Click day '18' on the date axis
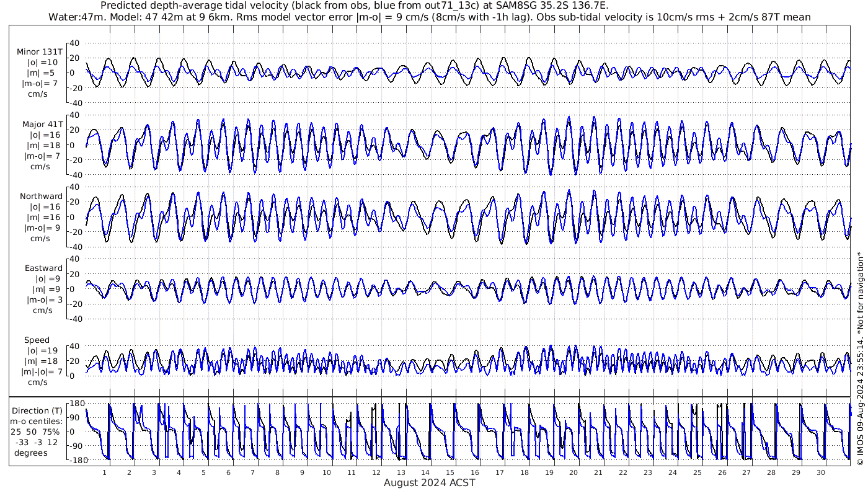Viewport: 868px width, 496px height. pyautogui.click(x=525, y=472)
